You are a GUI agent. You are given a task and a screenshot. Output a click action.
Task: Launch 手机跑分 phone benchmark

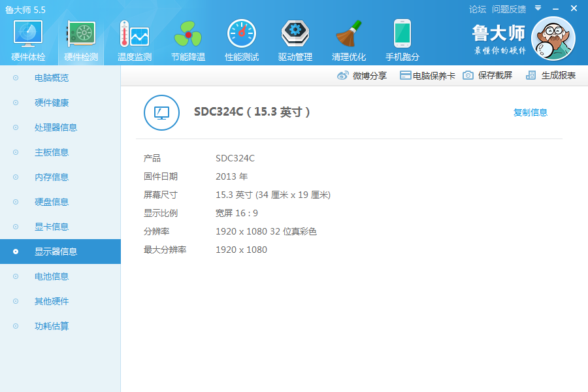(402, 37)
